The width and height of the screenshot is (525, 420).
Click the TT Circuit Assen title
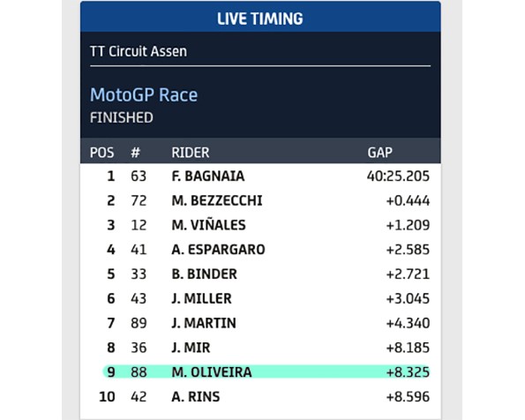point(139,51)
